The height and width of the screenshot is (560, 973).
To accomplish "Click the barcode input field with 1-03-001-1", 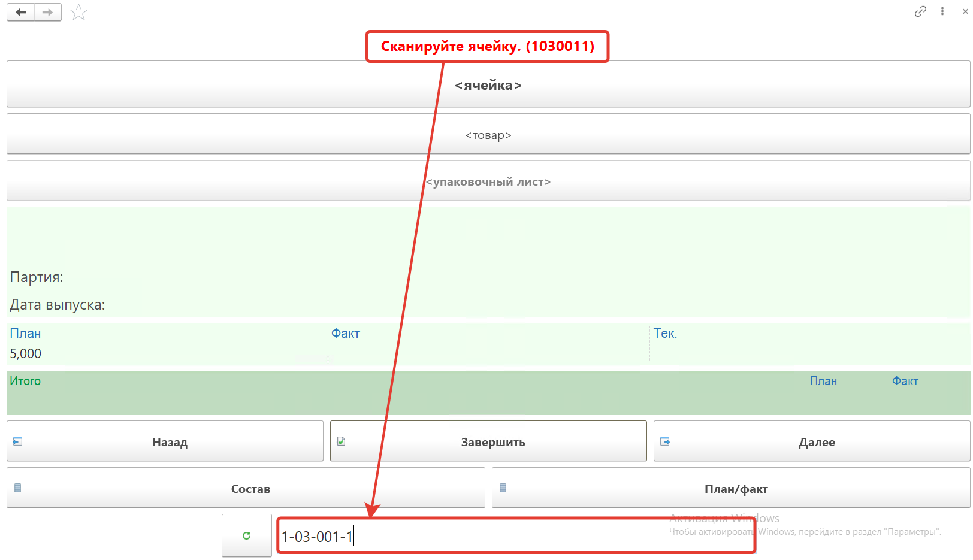I will tap(515, 537).
